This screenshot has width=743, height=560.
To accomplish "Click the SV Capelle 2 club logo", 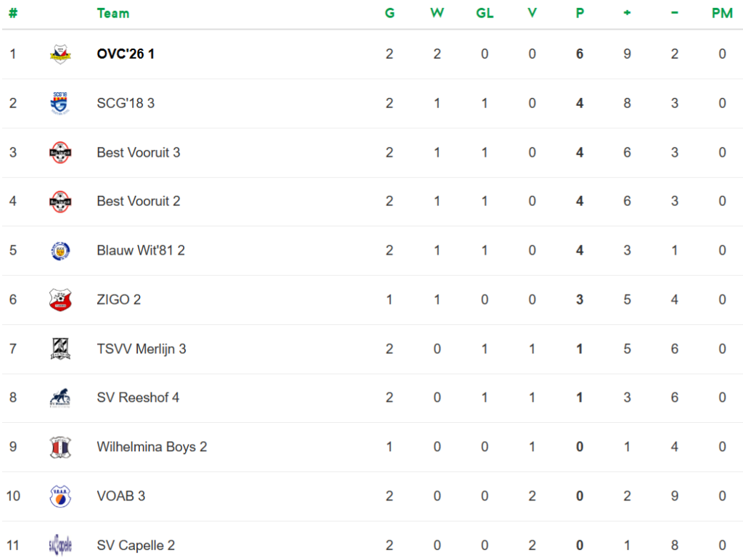I will point(60,545).
